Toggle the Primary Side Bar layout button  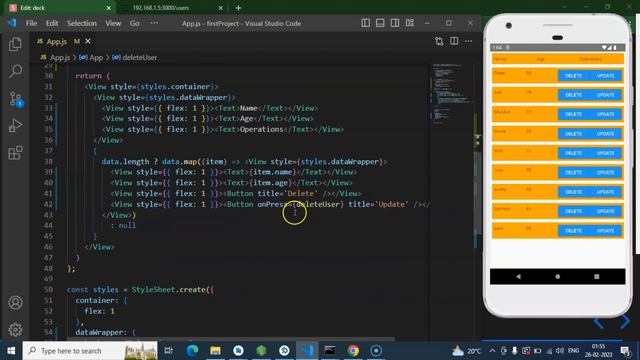(x=366, y=23)
